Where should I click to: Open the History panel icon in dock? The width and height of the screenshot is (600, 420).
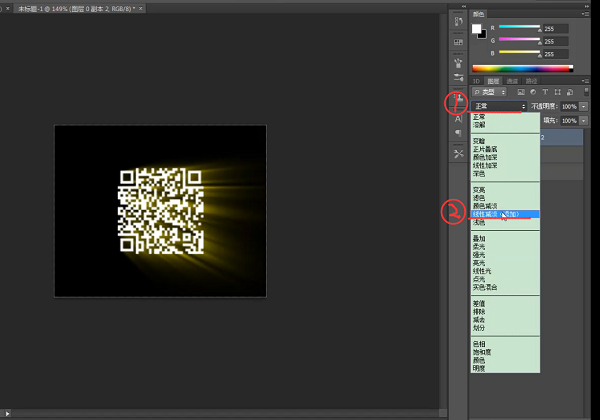458,22
